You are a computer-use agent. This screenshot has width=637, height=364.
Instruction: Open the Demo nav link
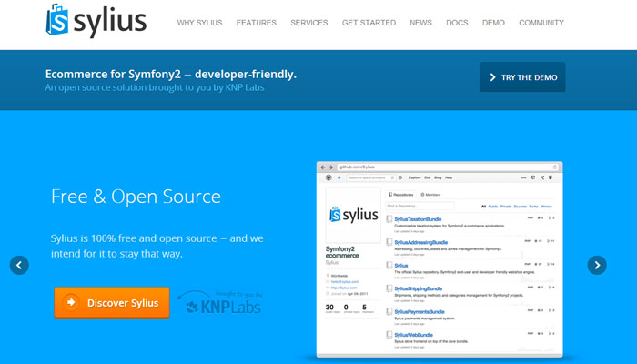click(493, 23)
